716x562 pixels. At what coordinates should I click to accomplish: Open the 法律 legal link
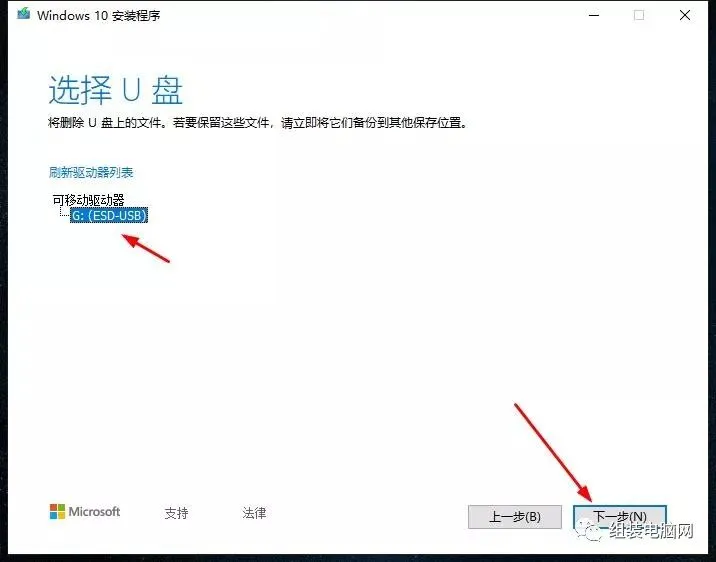[254, 513]
